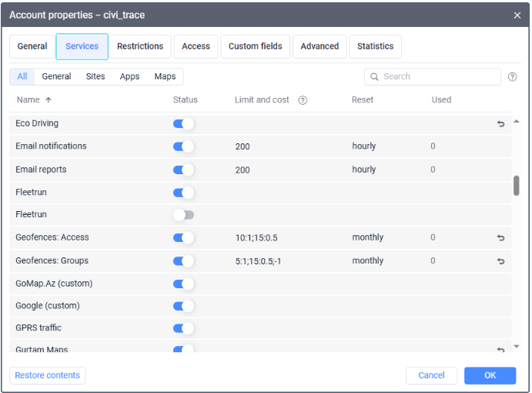
Task: Open the Statistics tab
Action: click(x=375, y=46)
